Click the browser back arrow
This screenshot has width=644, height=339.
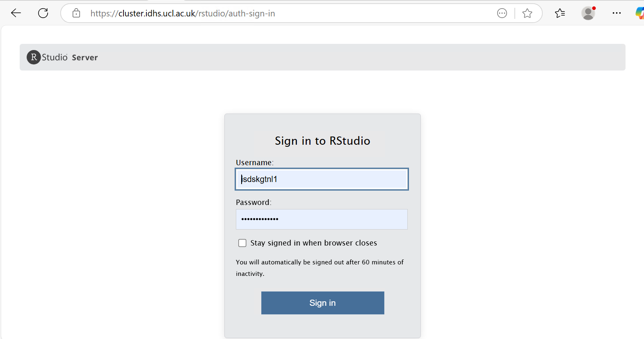click(16, 13)
